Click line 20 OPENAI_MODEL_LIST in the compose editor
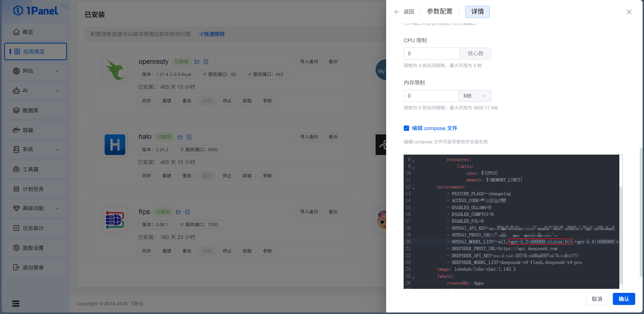This screenshot has width=644, height=314. pyautogui.click(x=511, y=242)
